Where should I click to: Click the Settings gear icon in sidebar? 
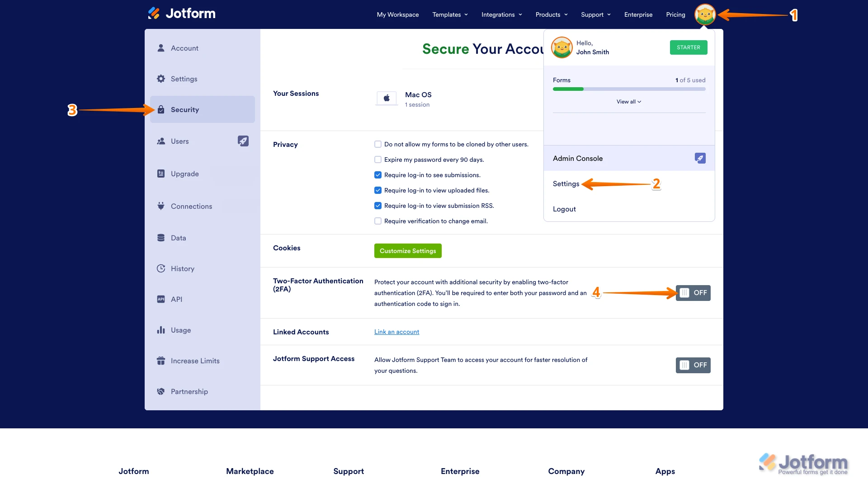click(x=160, y=79)
